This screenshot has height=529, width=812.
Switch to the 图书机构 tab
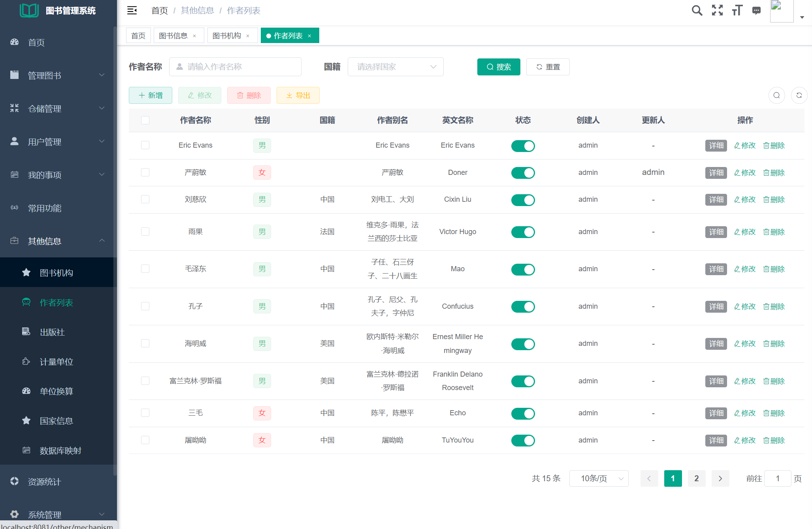(x=227, y=36)
